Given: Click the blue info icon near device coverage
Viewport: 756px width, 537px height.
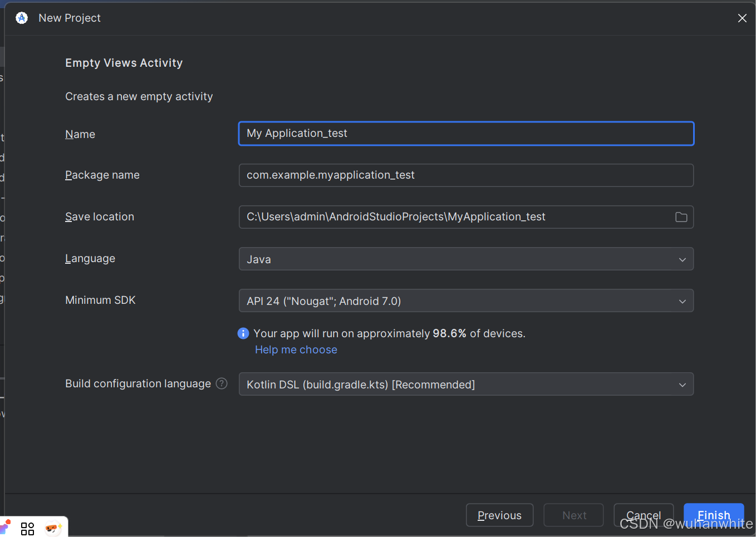Looking at the screenshot, I should point(243,333).
